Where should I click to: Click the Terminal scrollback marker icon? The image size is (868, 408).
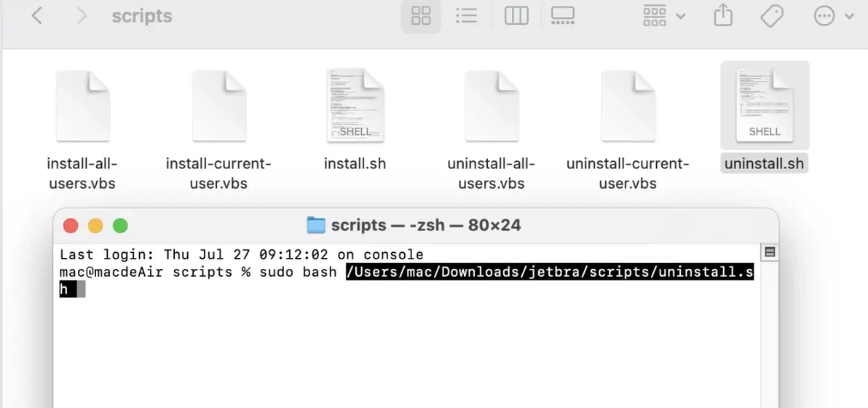click(770, 252)
